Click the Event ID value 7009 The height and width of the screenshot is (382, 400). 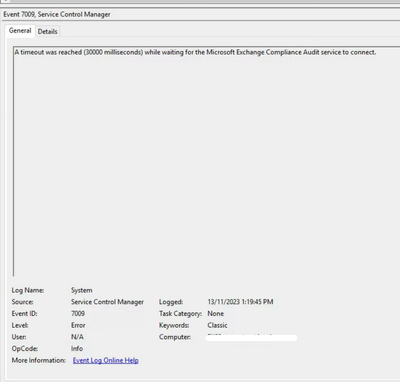click(78, 314)
